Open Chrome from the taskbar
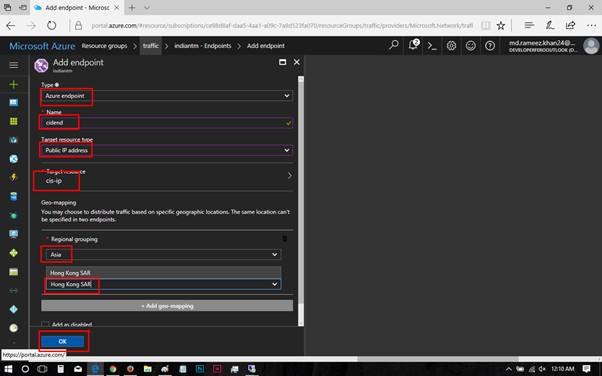The image size is (602, 376). point(113,369)
